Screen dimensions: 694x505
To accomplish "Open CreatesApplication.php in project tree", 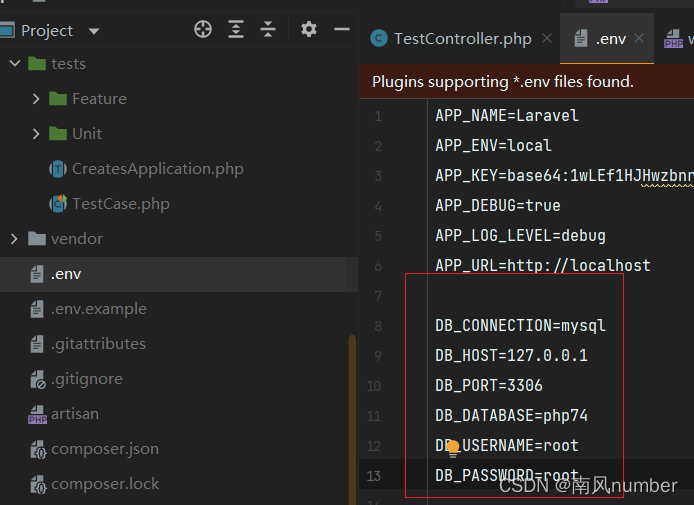I will tap(158, 169).
